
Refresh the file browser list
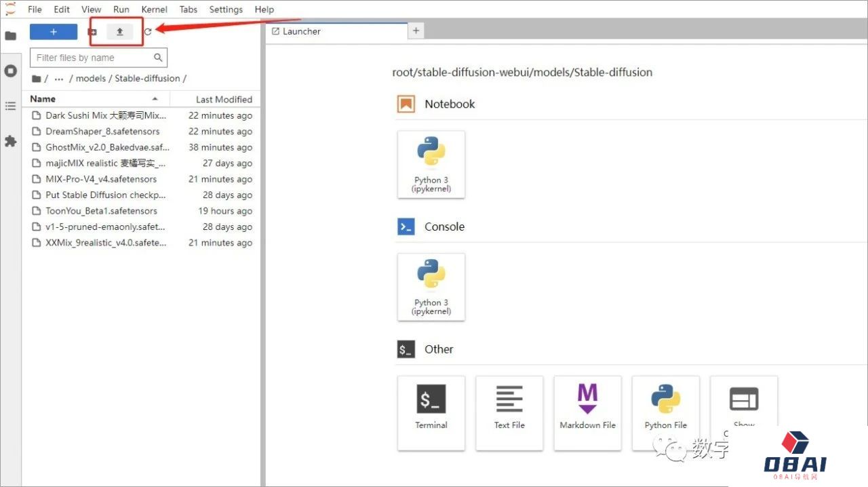click(148, 32)
